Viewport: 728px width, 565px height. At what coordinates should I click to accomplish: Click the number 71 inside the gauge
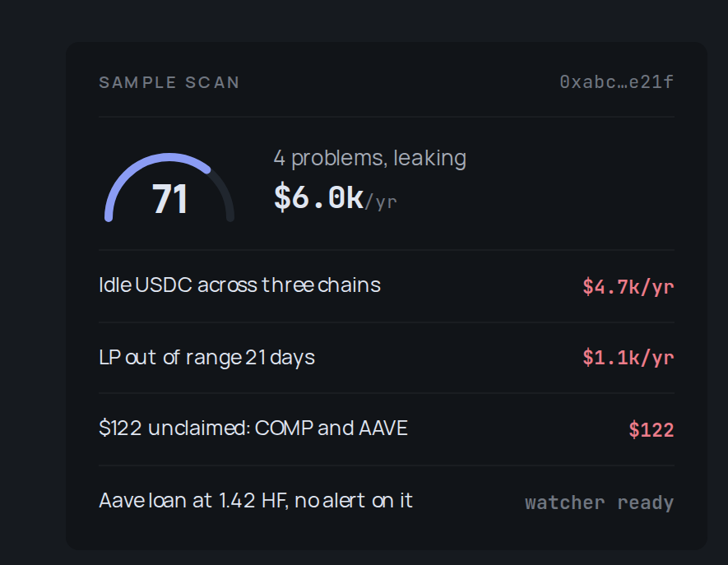[x=170, y=199]
